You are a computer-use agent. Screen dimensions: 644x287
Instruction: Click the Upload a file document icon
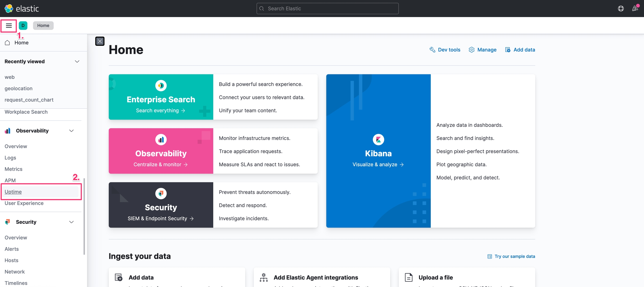point(409,277)
